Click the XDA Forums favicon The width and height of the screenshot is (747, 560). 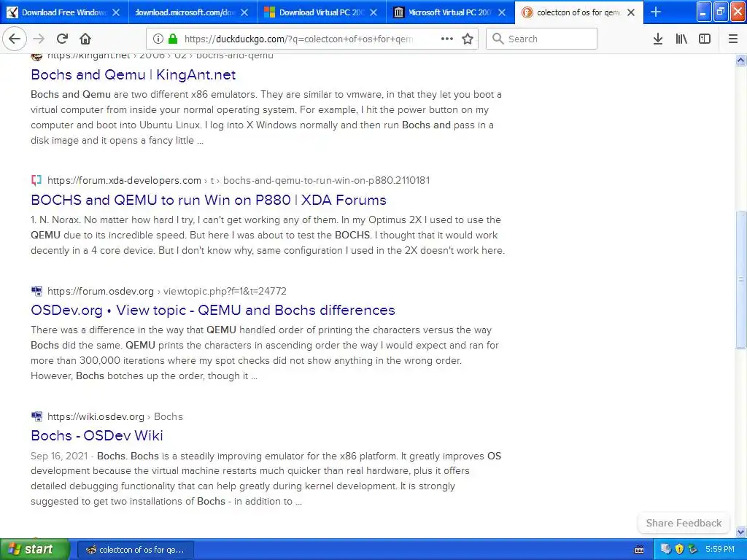coord(36,181)
